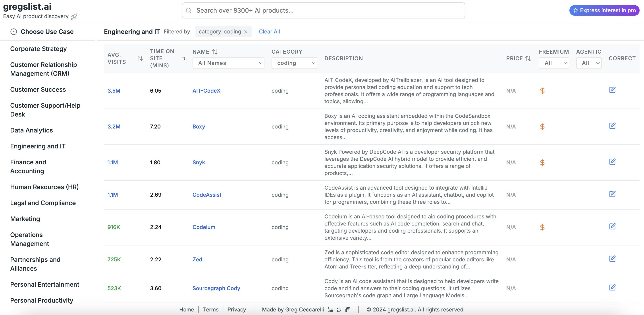Click Boxy freemium dollar icon
This screenshot has width=644, height=315.
click(x=542, y=127)
